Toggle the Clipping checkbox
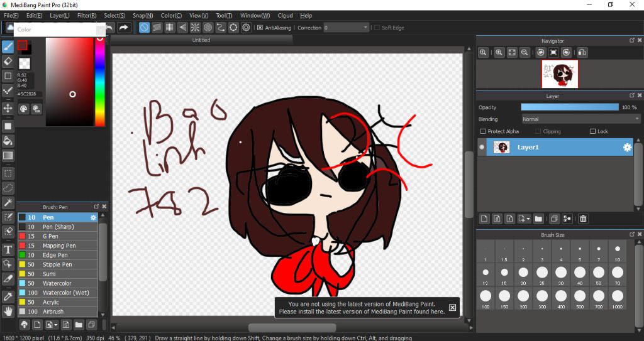Screen dimensions: 644x341 click(x=538, y=131)
